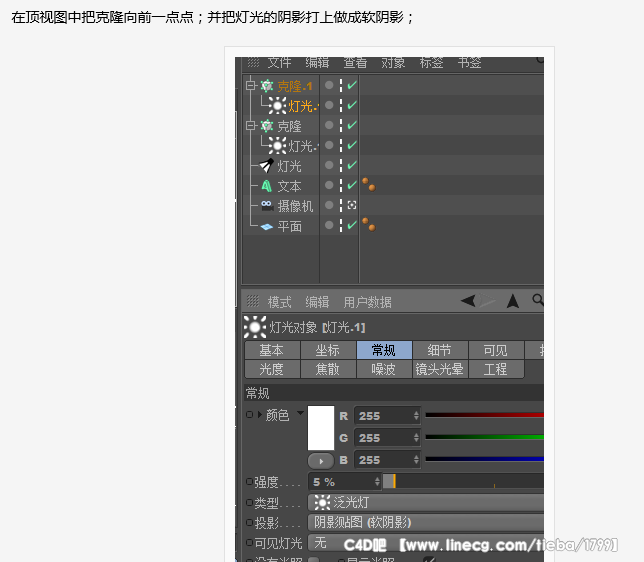Image resolution: width=644 pixels, height=562 pixels.
Task: Open the 对象 menu
Action: click(393, 63)
